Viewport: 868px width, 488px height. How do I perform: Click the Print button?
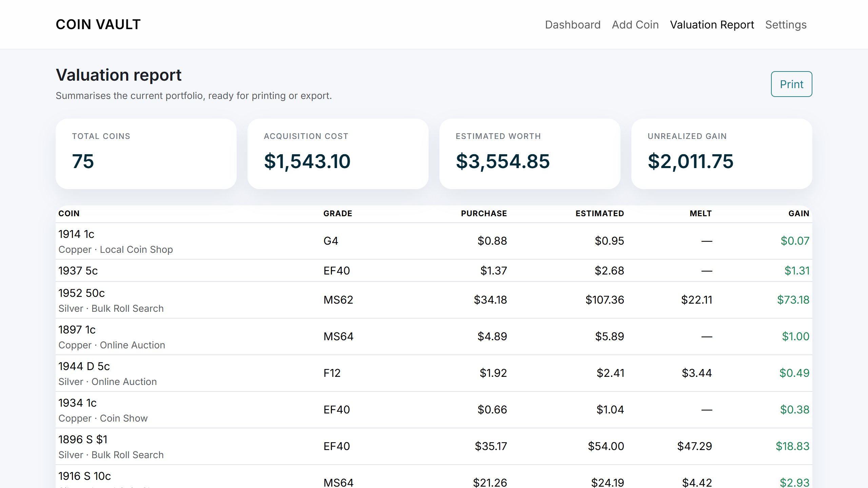tap(791, 84)
